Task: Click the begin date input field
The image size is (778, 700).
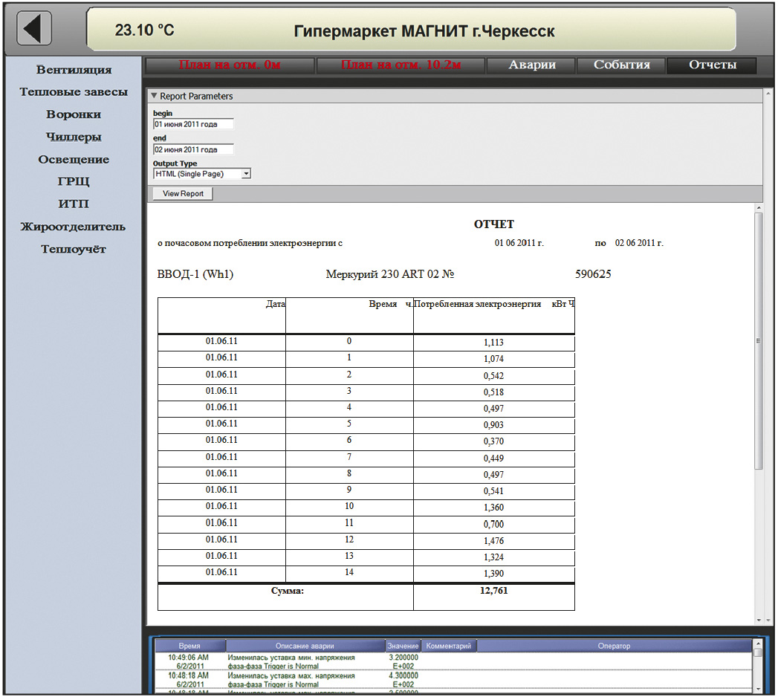Action: [x=193, y=124]
